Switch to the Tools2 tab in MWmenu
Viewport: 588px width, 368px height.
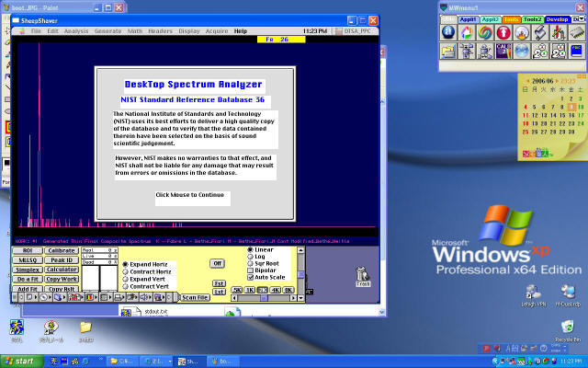(532, 19)
